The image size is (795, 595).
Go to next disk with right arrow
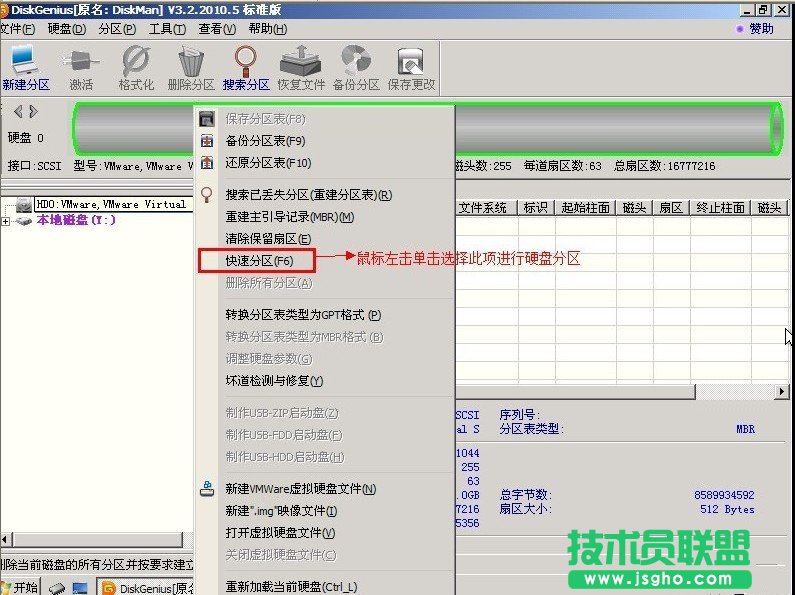pyautogui.click(x=33, y=111)
